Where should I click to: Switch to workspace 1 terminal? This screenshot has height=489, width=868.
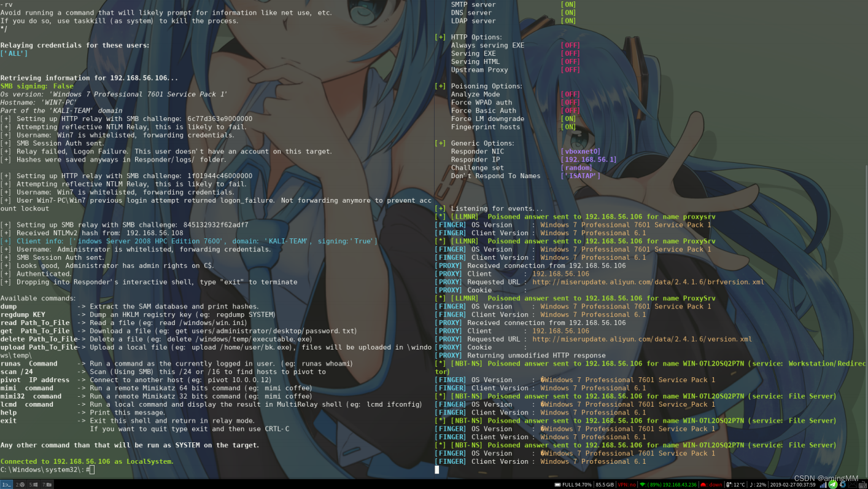pos(6,485)
